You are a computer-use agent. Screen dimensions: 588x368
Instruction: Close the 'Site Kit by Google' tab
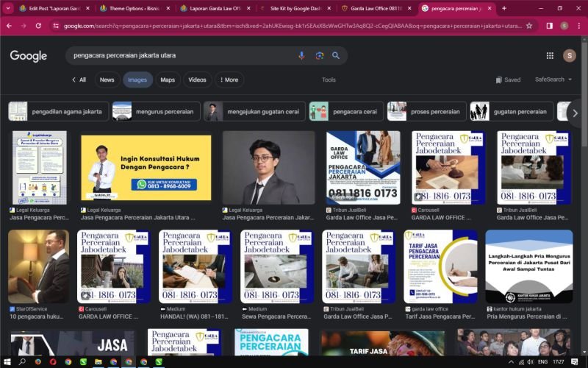point(329,8)
